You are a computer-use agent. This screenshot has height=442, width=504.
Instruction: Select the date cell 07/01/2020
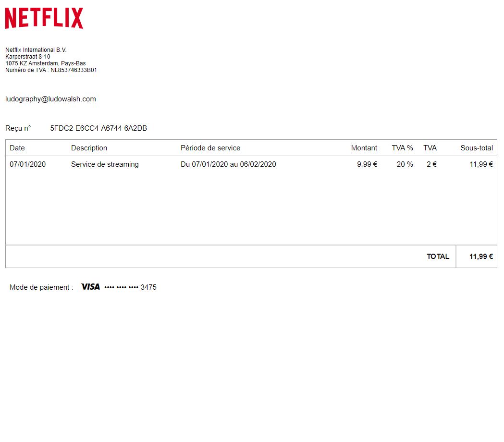(28, 164)
